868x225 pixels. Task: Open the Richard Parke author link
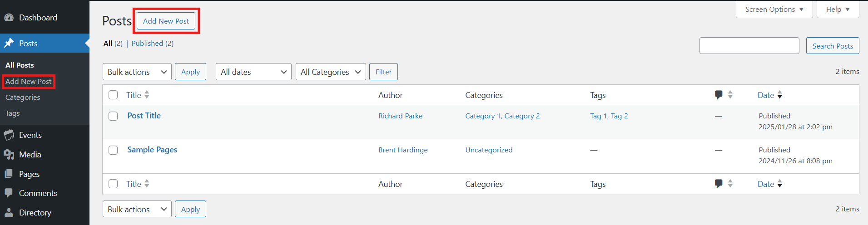pos(400,116)
